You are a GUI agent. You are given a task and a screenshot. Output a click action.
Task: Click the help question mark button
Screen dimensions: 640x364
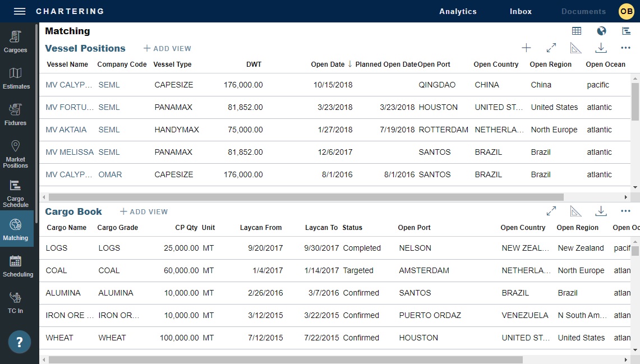click(20, 342)
